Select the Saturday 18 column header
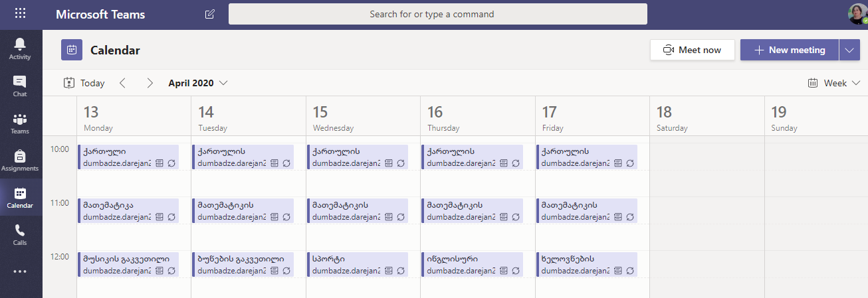 tap(707, 117)
